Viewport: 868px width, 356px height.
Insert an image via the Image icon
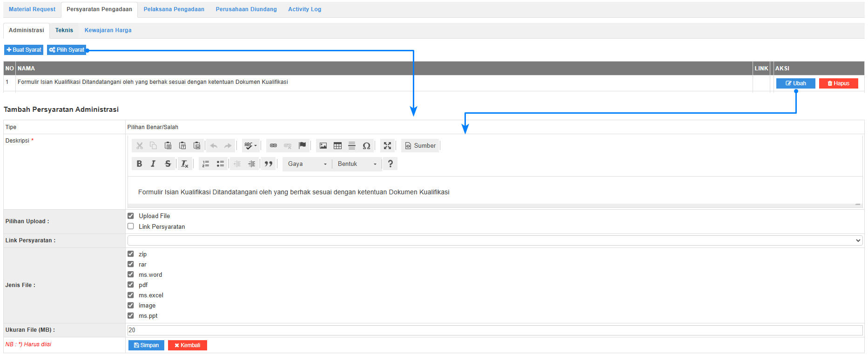click(323, 146)
